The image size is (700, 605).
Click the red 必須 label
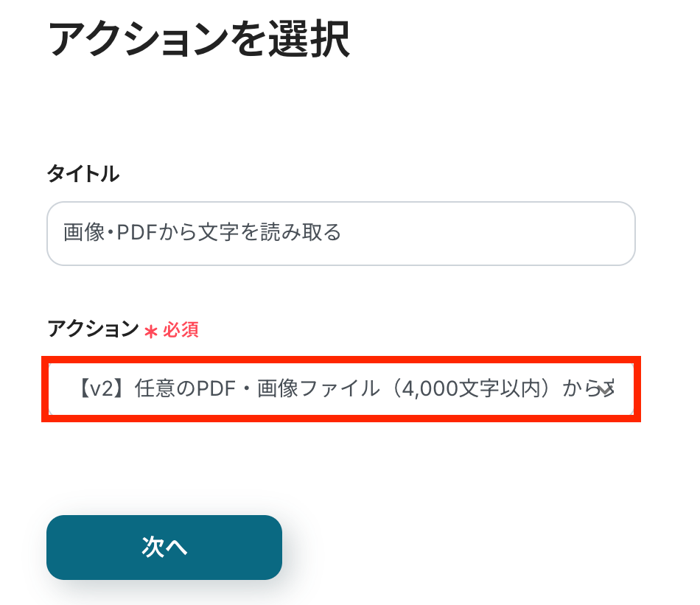181,330
